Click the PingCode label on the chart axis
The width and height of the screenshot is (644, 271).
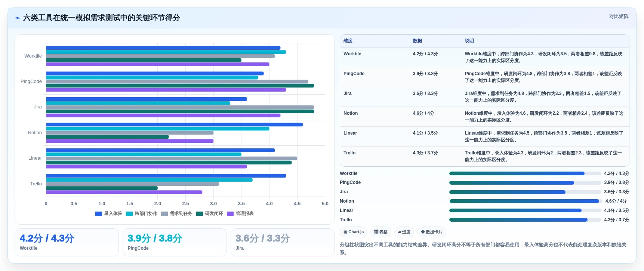(x=31, y=81)
